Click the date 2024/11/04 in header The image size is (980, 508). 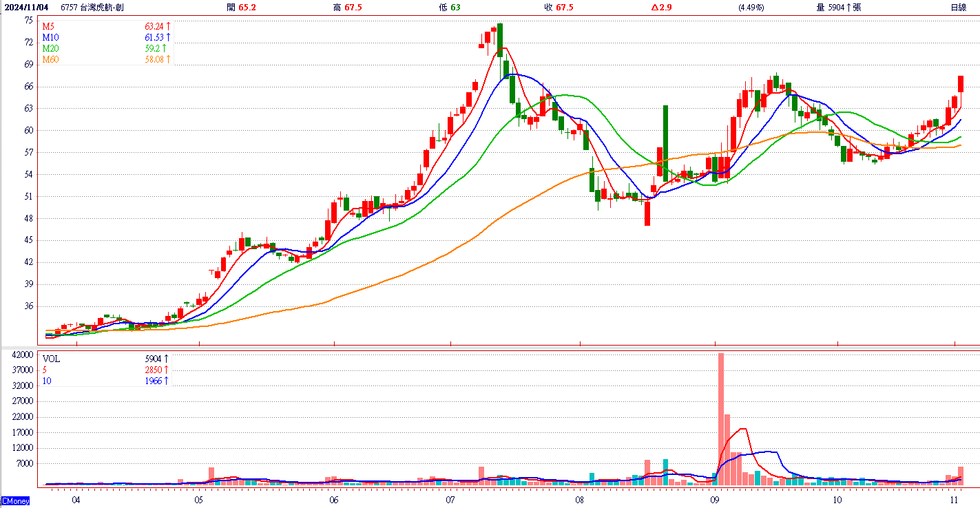pos(26,7)
